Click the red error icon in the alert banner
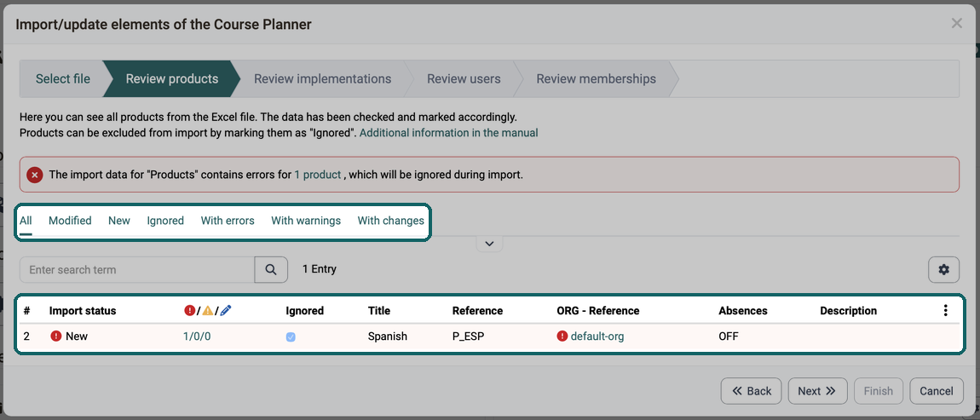The width and height of the screenshot is (980, 420). click(x=35, y=175)
